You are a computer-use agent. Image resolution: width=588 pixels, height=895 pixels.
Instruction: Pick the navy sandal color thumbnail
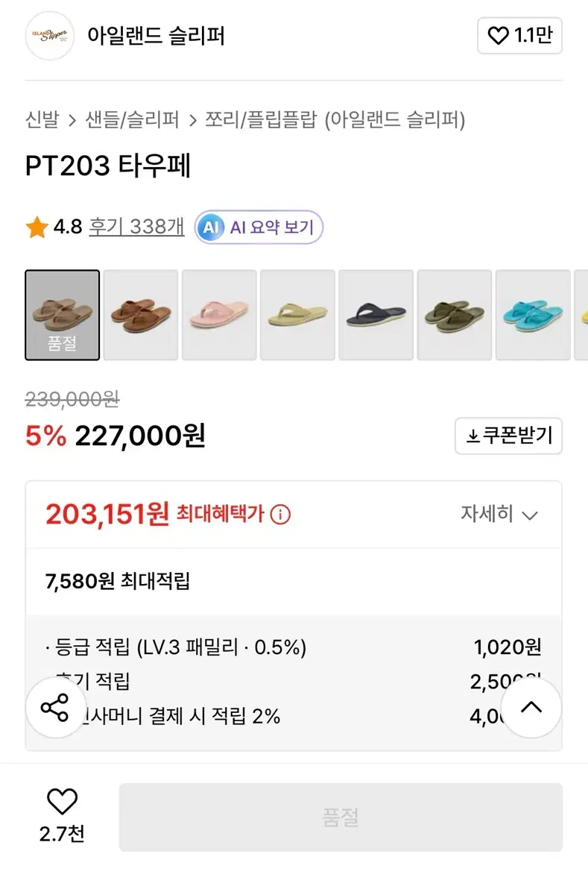376,315
